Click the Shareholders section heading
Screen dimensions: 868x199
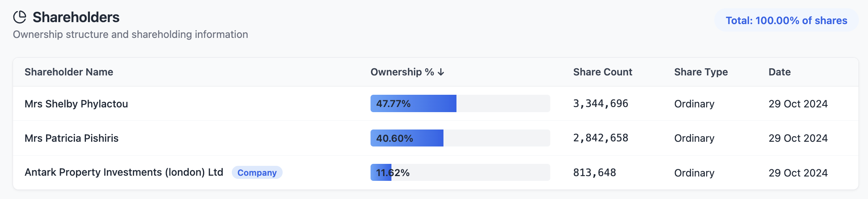pyautogui.click(x=76, y=17)
